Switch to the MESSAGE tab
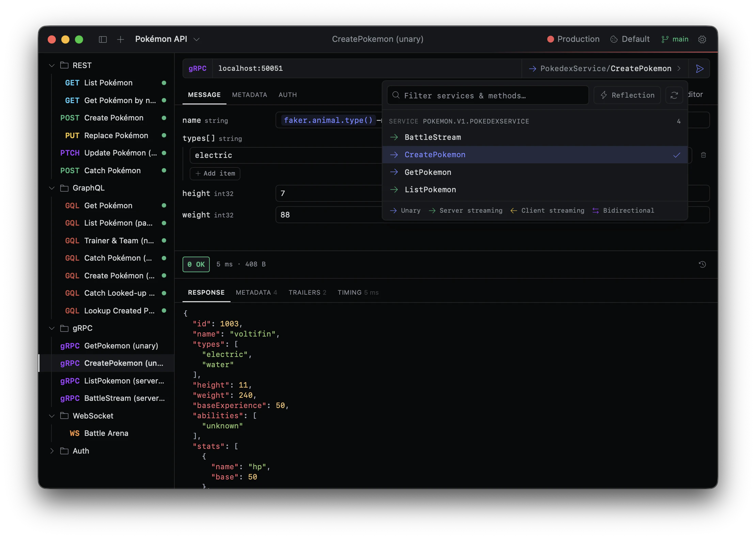756x539 pixels. [x=204, y=95]
